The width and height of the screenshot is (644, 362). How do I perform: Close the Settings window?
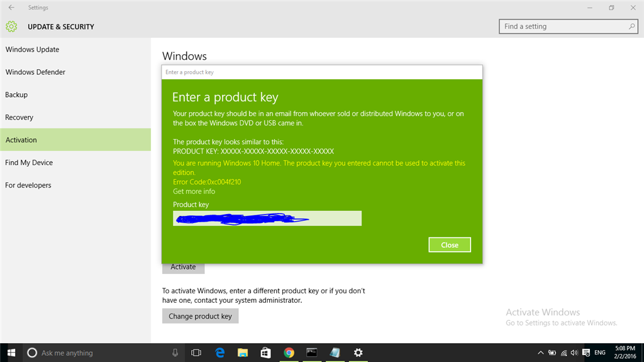pyautogui.click(x=633, y=8)
